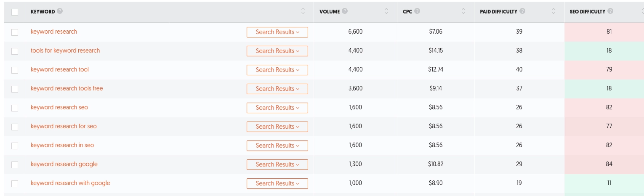Select SEO difficulty value 79
The height and width of the screenshot is (196, 644).
[x=609, y=69]
